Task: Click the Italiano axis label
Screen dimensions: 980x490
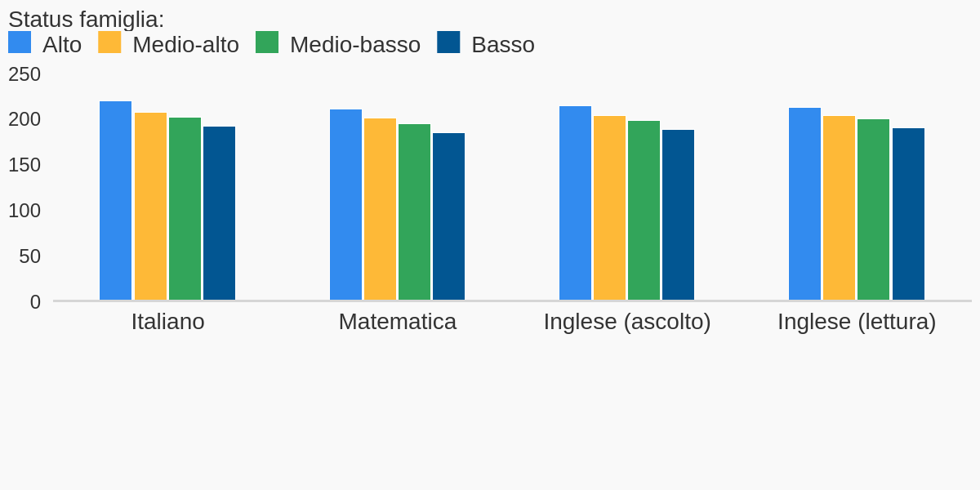Action: [x=168, y=322]
